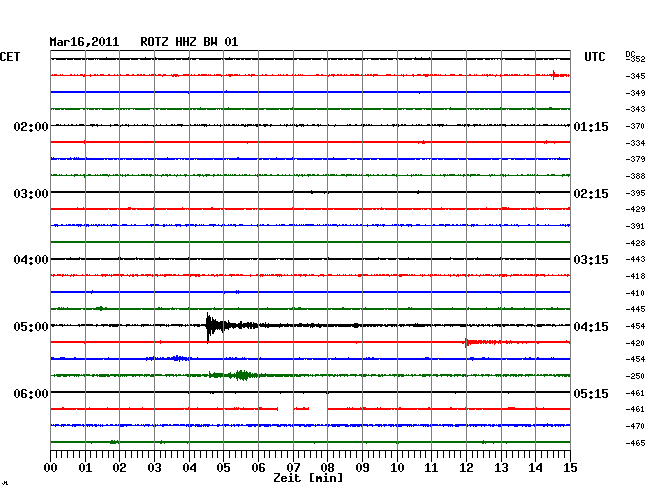650x494 pixels.
Task: Click the DC offset value -410
Action: tap(635, 293)
